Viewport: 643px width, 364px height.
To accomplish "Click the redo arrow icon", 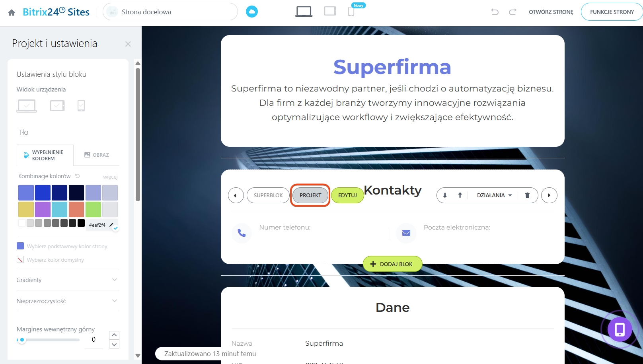I will click(512, 12).
